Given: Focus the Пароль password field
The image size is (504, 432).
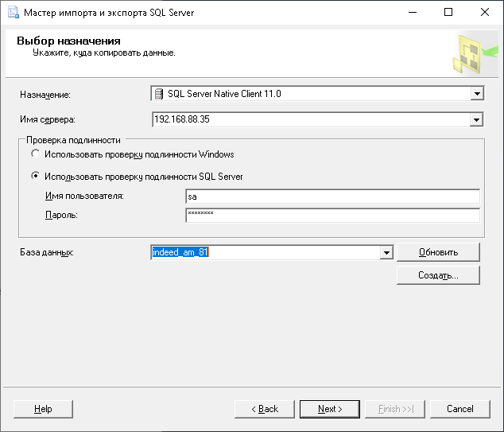Looking at the screenshot, I should (x=331, y=215).
